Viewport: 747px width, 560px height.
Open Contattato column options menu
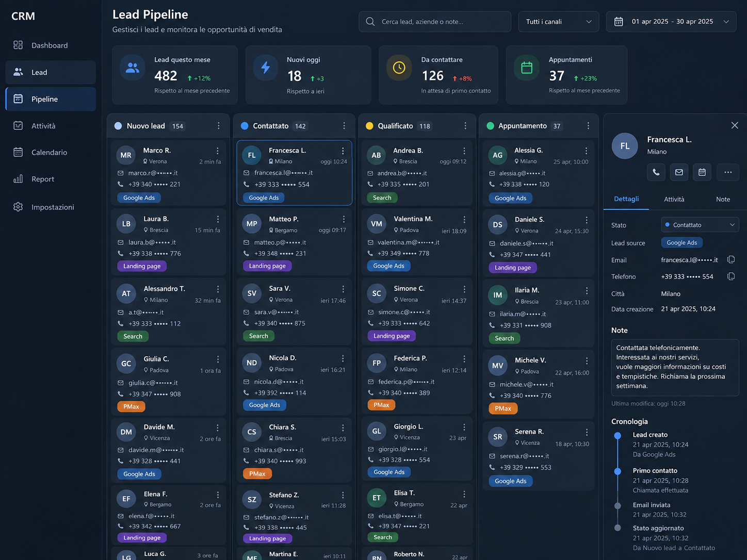pos(344,126)
